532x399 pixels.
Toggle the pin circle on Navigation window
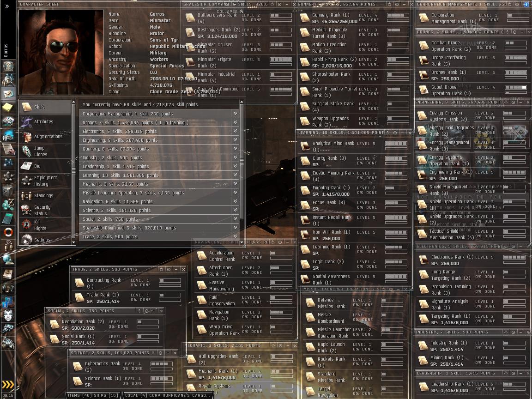[x=280, y=242]
